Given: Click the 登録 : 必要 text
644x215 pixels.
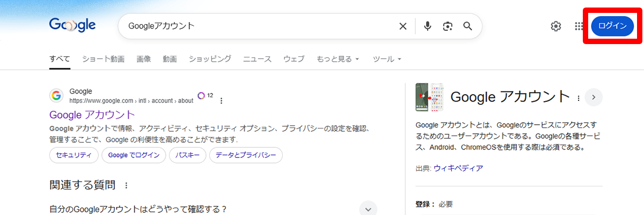Looking at the screenshot, I should 434,204.
